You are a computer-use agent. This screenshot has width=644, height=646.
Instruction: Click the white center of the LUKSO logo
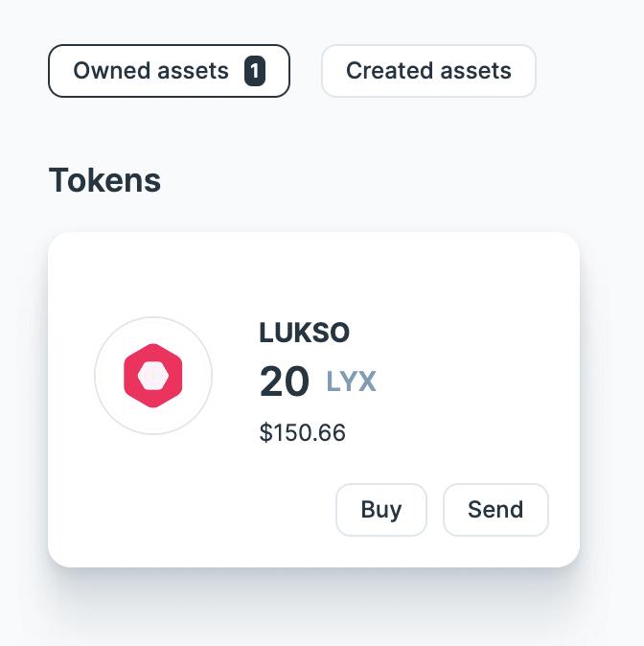[153, 376]
